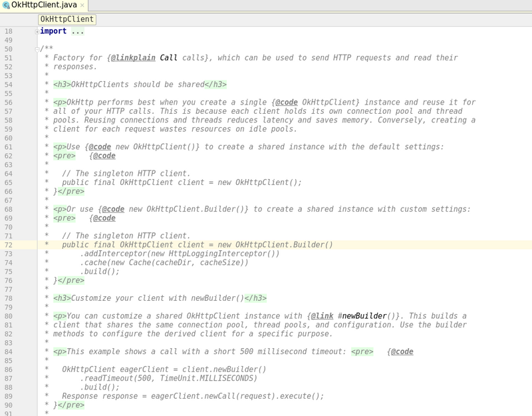The height and width of the screenshot is (416, 532).
Task: Click the p tag on line 56
Action: tap(60, 103)
